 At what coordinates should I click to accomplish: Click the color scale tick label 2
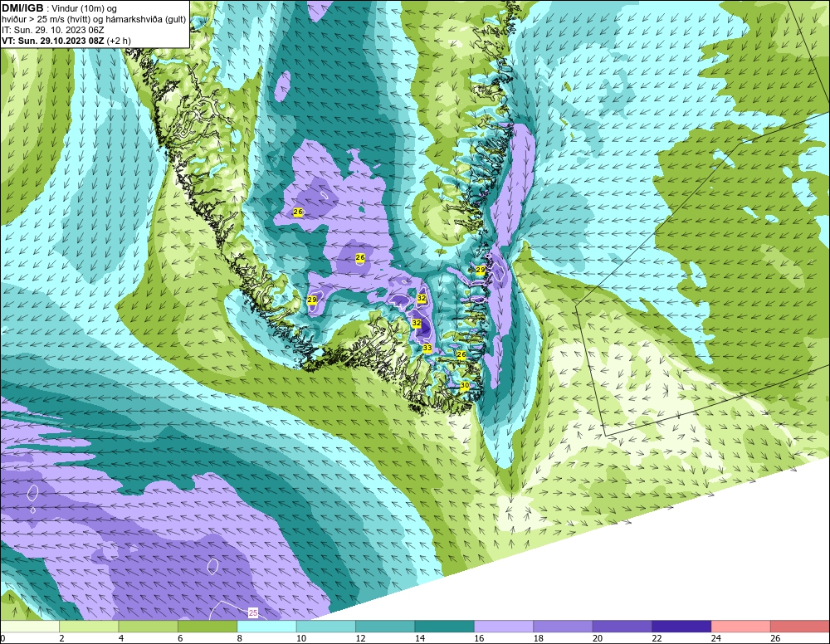pyautogui.click(x=62, y=638)
